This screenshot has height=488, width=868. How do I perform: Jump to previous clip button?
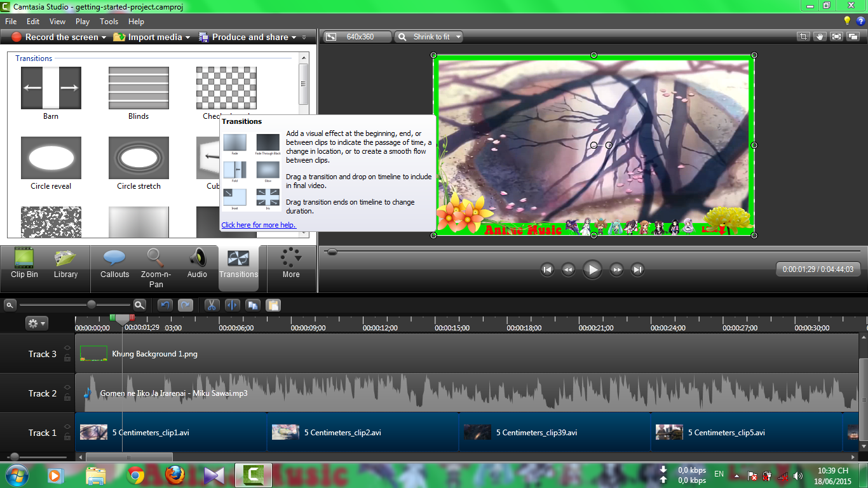point(547,269)
